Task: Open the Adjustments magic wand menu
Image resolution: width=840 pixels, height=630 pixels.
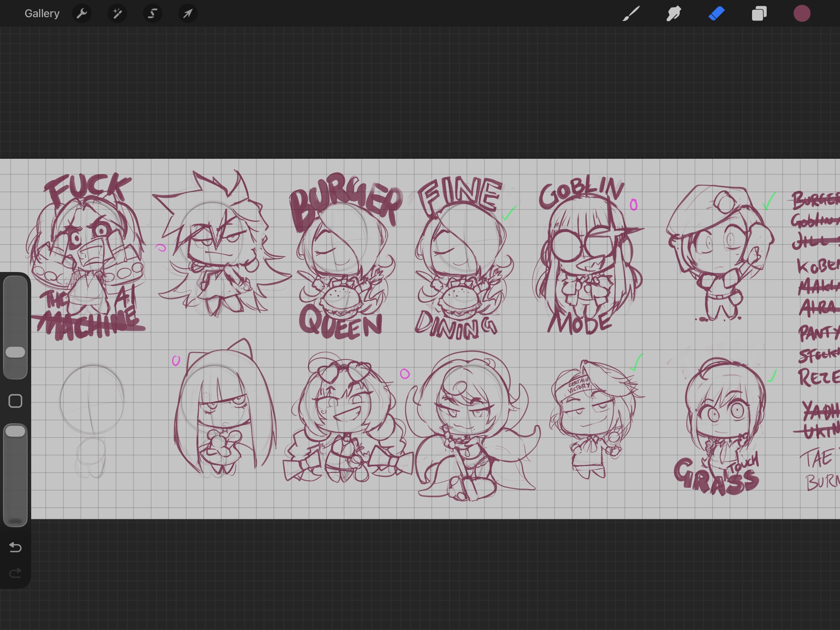Action: (117, 13)
